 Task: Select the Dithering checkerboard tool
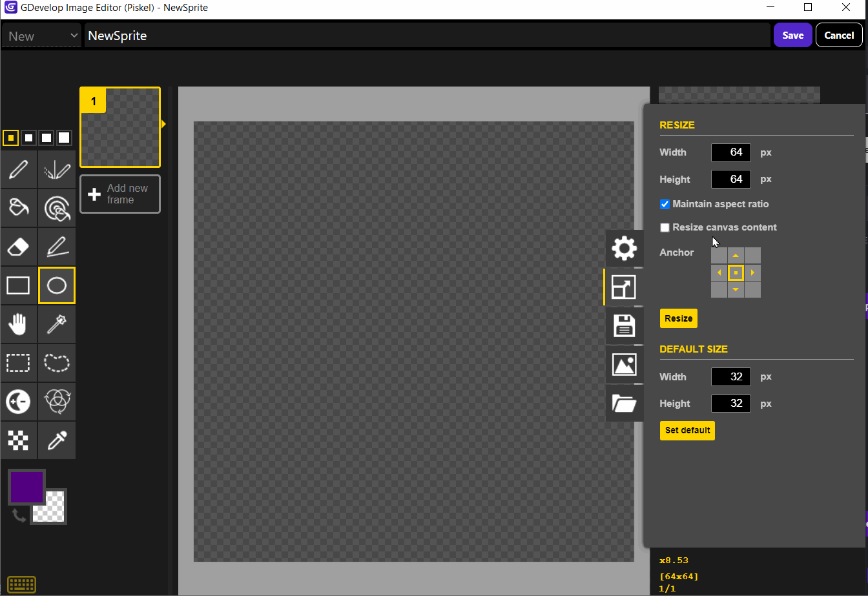click(19, 440)
